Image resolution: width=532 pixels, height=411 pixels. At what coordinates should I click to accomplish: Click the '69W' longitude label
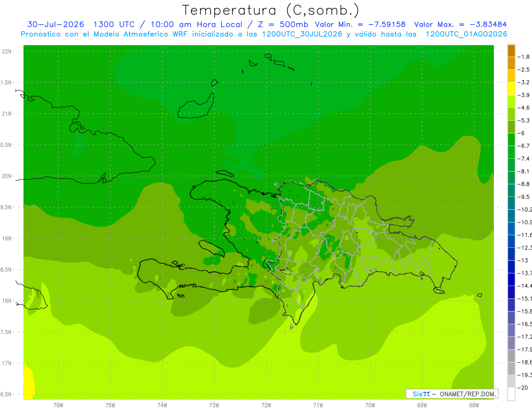click(x=422, y=405)
